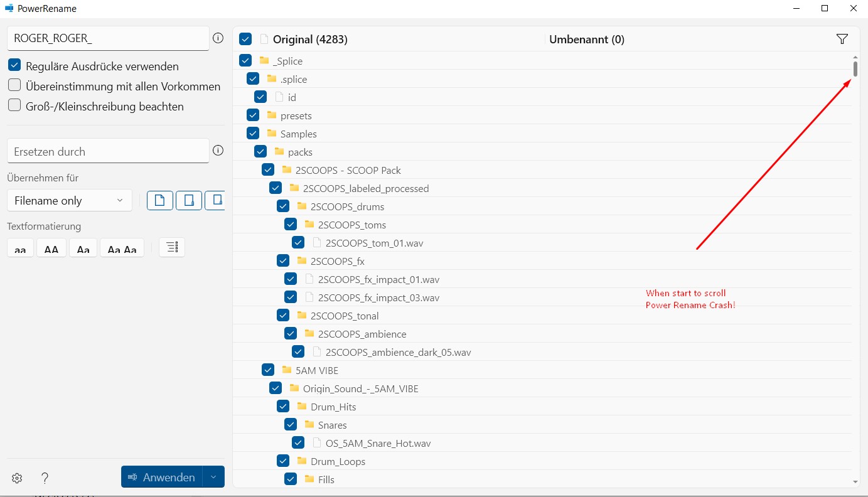Apply uppercase formatting with the AA icon
Viewport: 868px width, 497px height.
[x=51, y=247]
